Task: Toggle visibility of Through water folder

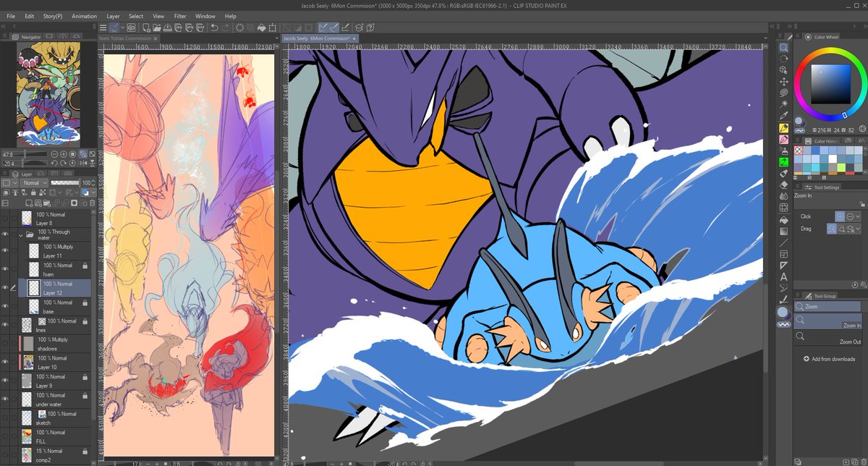Action: (x=5, y=234)
